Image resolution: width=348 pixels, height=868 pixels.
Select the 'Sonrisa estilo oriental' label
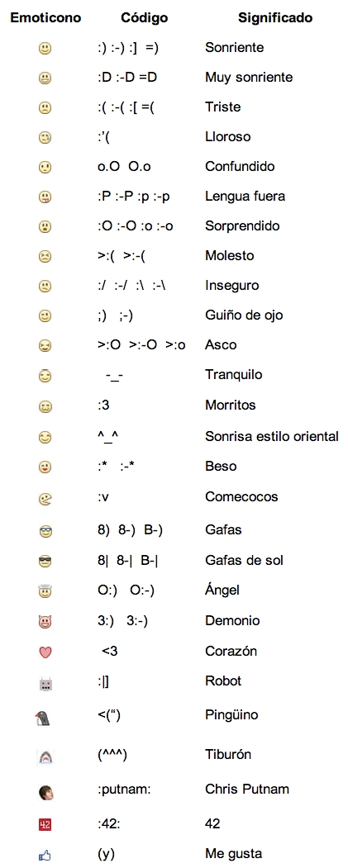(271, 436)
